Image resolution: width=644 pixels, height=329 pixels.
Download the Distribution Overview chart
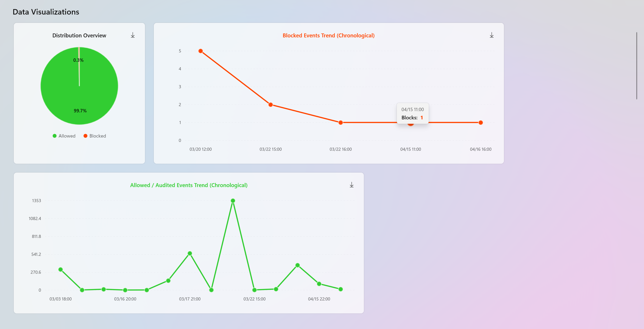tap(133, 35)
